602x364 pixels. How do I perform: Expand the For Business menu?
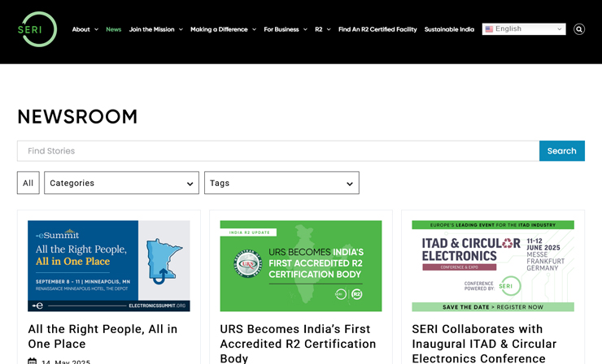[285, 29]
